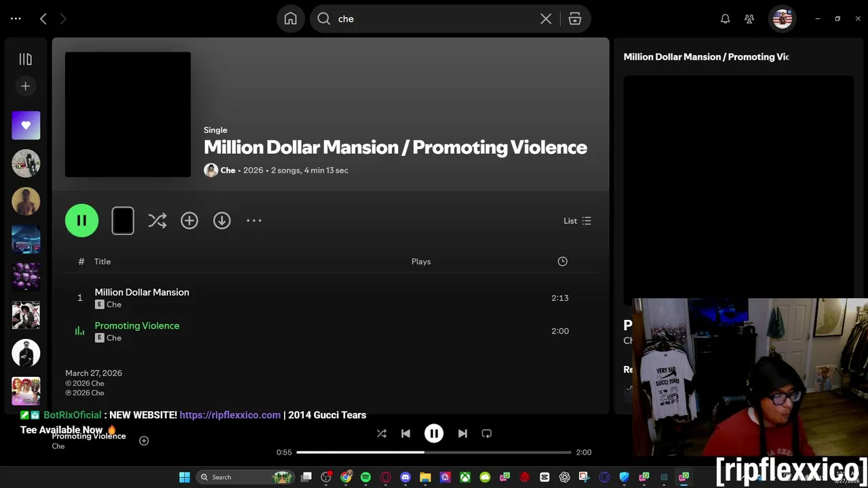Open the Friend Activity icon
Screen dimensions: 868x488
pyautogui.click(x=749, y=19)
